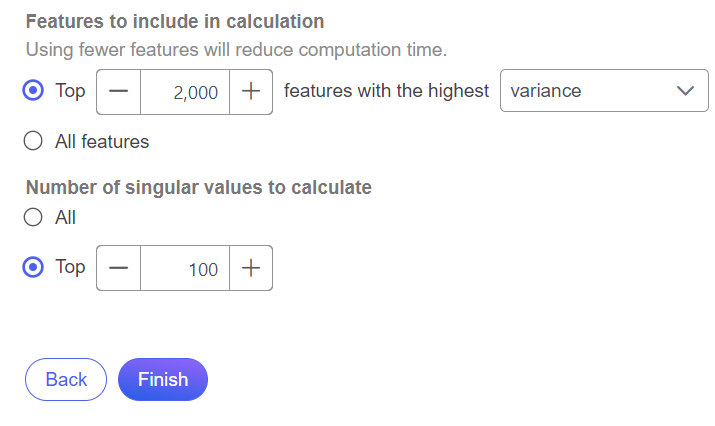Screen dimensions: 715x426
Task: Click minus on the singular values stepper
Action: click(x=119, y=268)
